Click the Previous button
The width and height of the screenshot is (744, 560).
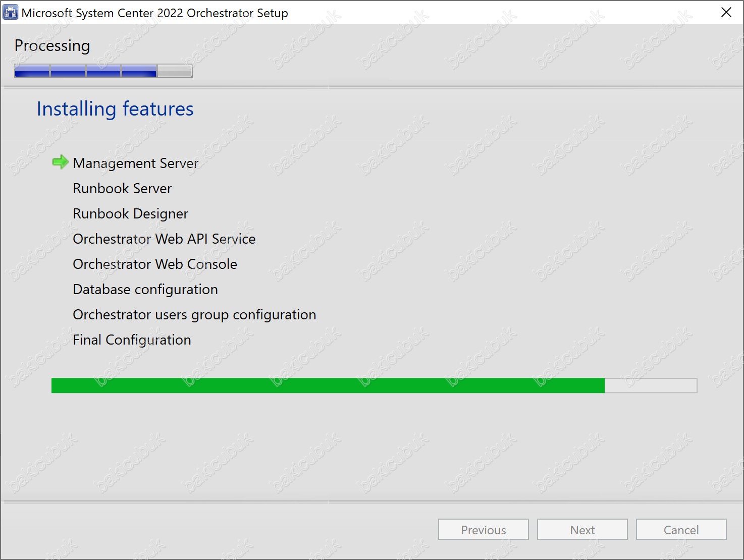click(483, 529)
